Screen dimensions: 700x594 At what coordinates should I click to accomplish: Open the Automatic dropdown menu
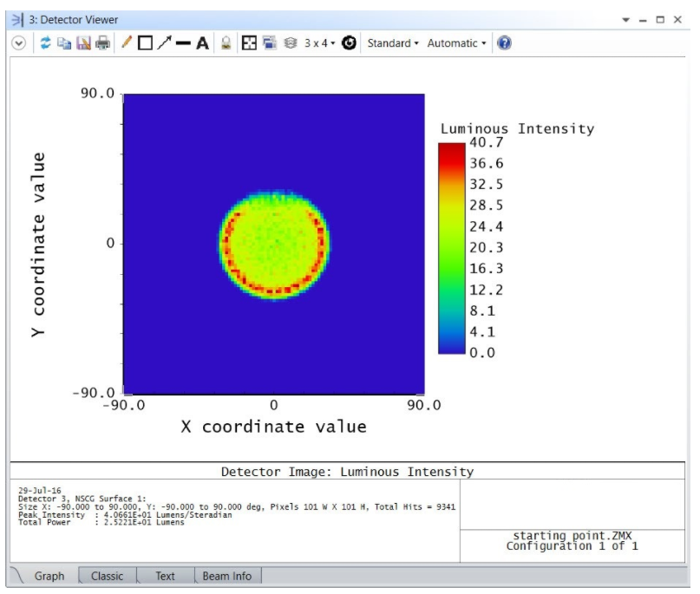[456, 43]
